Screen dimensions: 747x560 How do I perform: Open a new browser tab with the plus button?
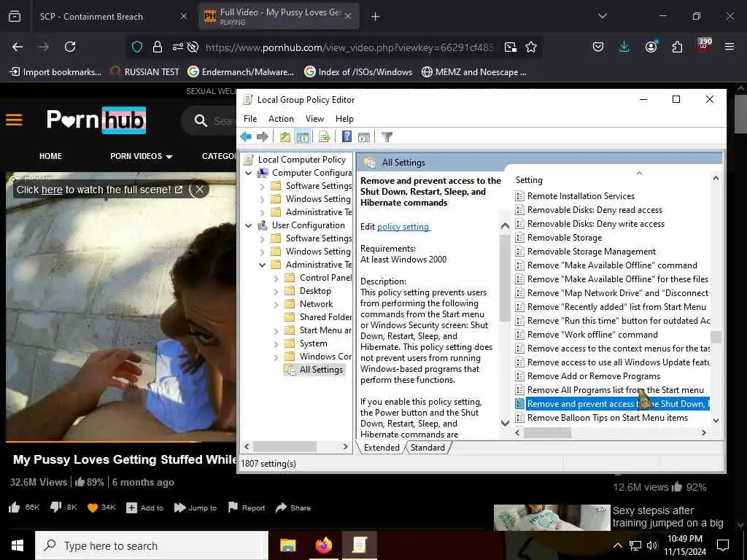(375, 17)
